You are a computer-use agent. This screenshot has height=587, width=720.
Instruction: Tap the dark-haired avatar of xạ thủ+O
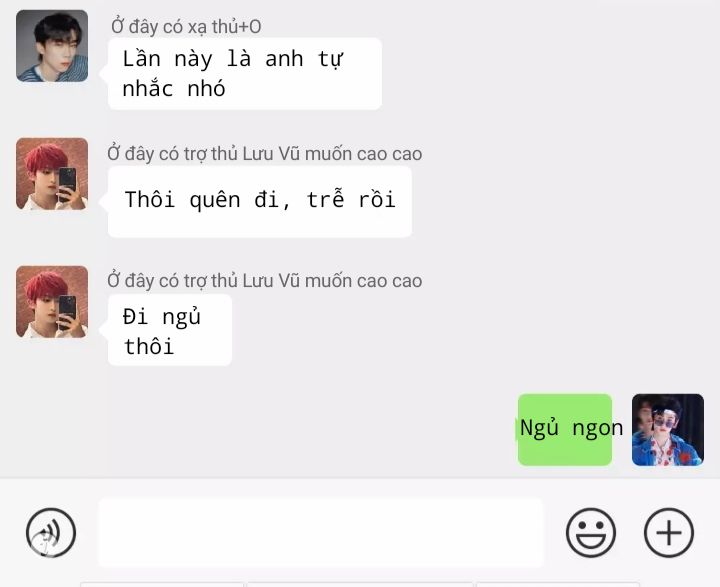click(52, 46)
